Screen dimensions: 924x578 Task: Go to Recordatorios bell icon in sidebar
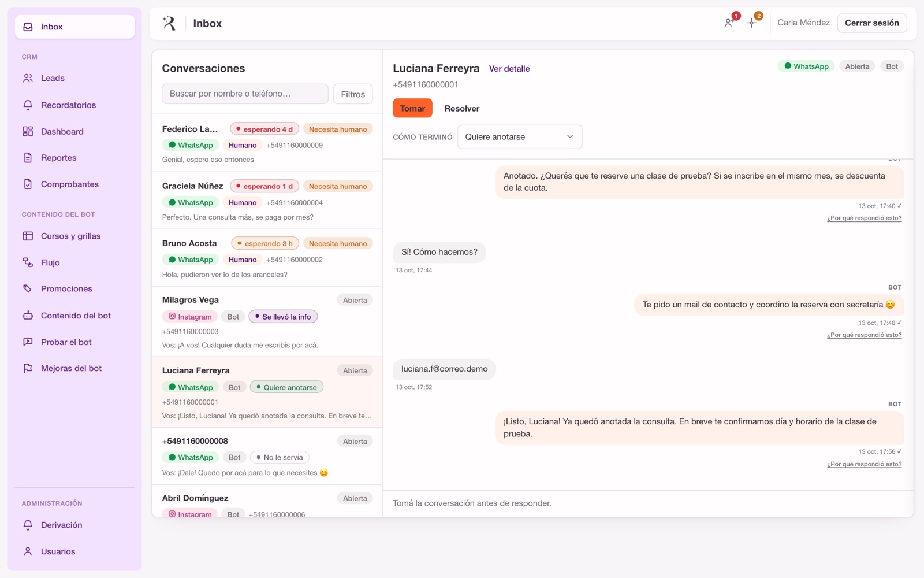click(28, 105)
